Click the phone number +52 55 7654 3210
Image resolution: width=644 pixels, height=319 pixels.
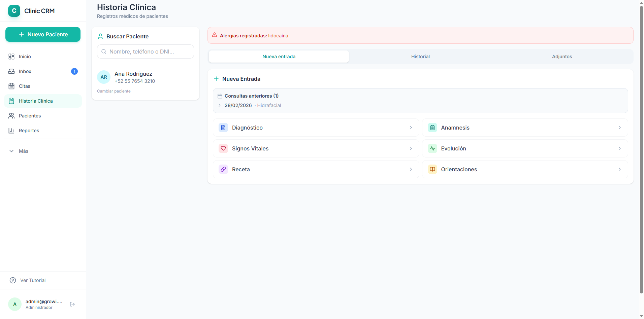click(135, 81)
